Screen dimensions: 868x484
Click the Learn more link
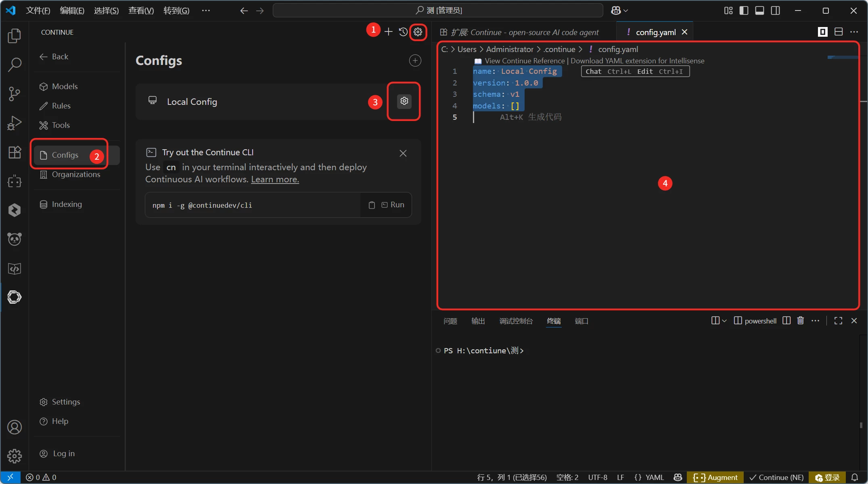[275, 179]
